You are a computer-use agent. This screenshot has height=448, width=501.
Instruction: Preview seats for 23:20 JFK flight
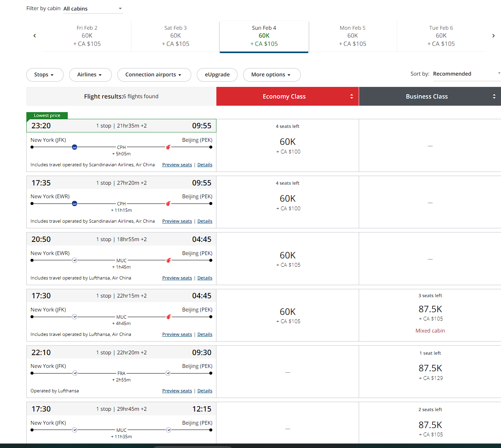pyautogui.click(x=177, y=165)
